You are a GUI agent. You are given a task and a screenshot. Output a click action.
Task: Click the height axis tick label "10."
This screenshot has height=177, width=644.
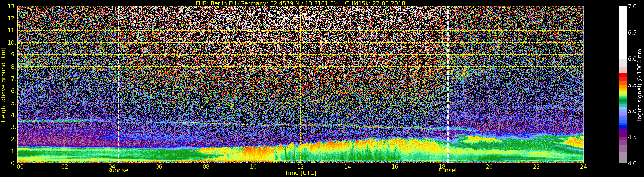click(x=12, y=43)
